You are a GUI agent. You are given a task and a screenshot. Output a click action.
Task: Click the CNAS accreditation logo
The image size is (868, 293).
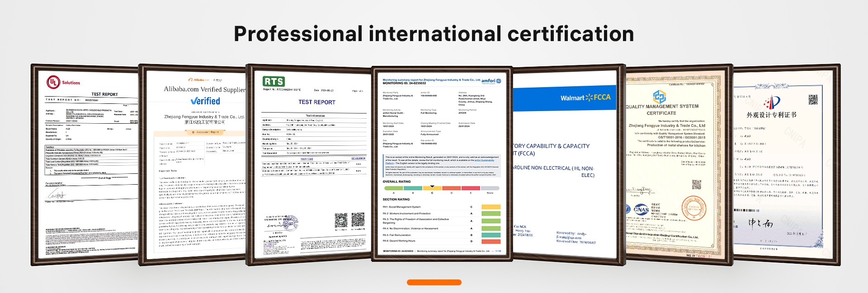click(641, 209)
